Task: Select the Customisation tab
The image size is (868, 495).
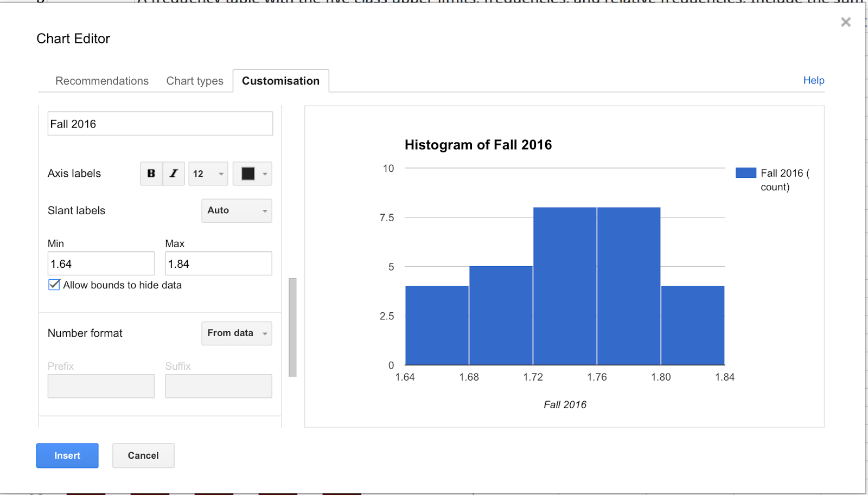Action: tap(280, 80)
